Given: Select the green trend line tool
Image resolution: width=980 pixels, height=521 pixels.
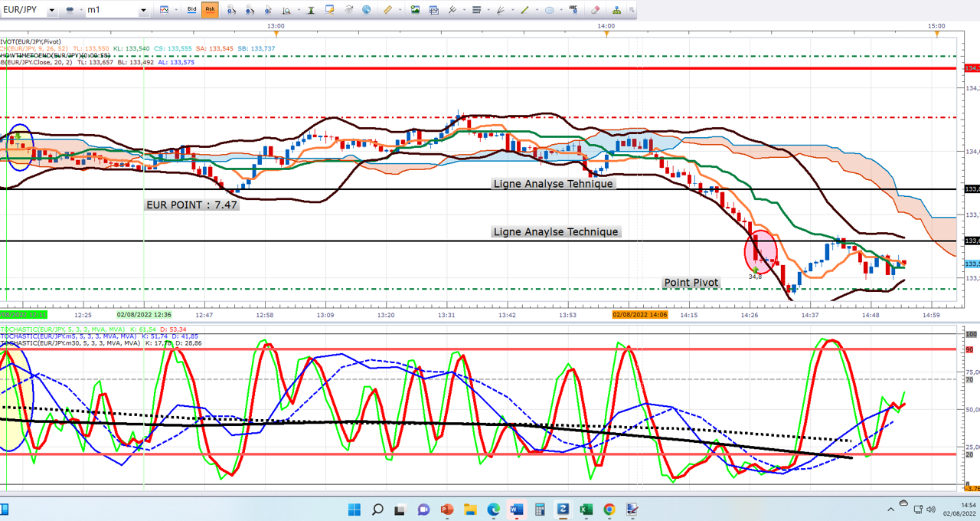Looking at the screenshot, I should 524,10.
